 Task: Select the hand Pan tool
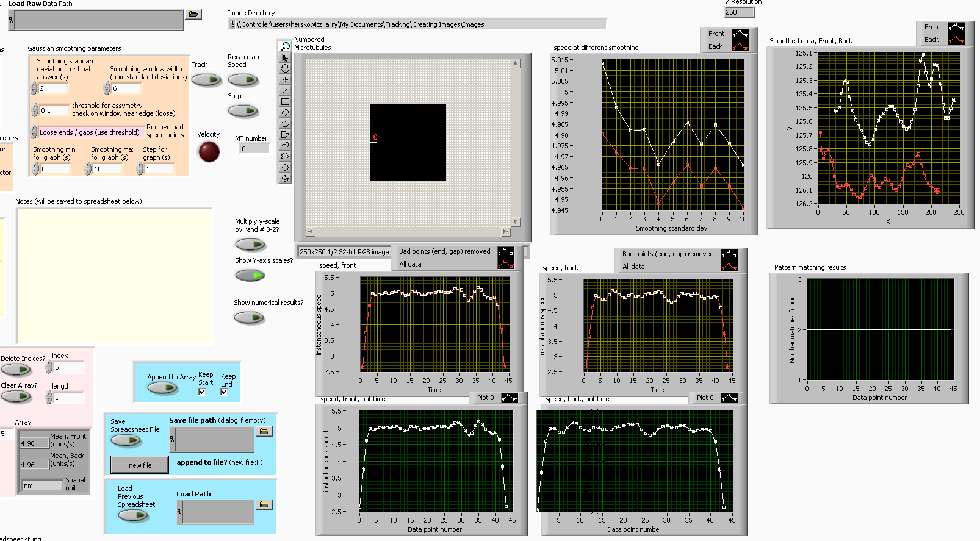285,68
